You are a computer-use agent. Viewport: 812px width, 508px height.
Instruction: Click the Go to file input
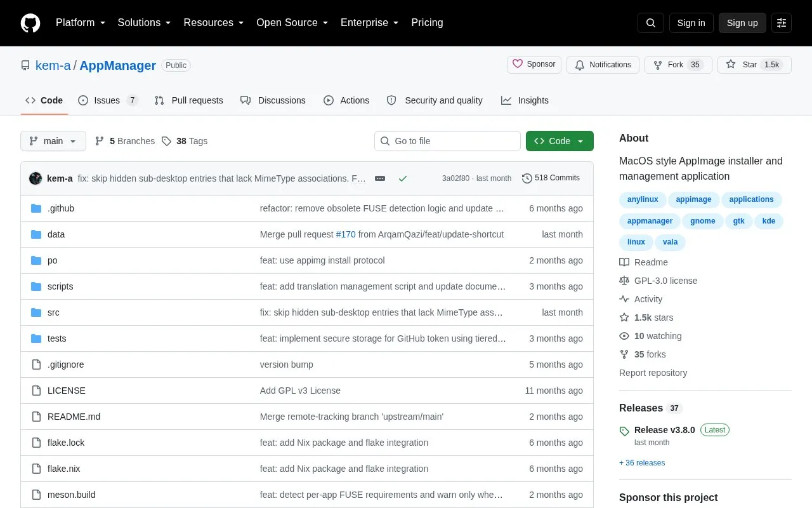(x=447, y=141)
